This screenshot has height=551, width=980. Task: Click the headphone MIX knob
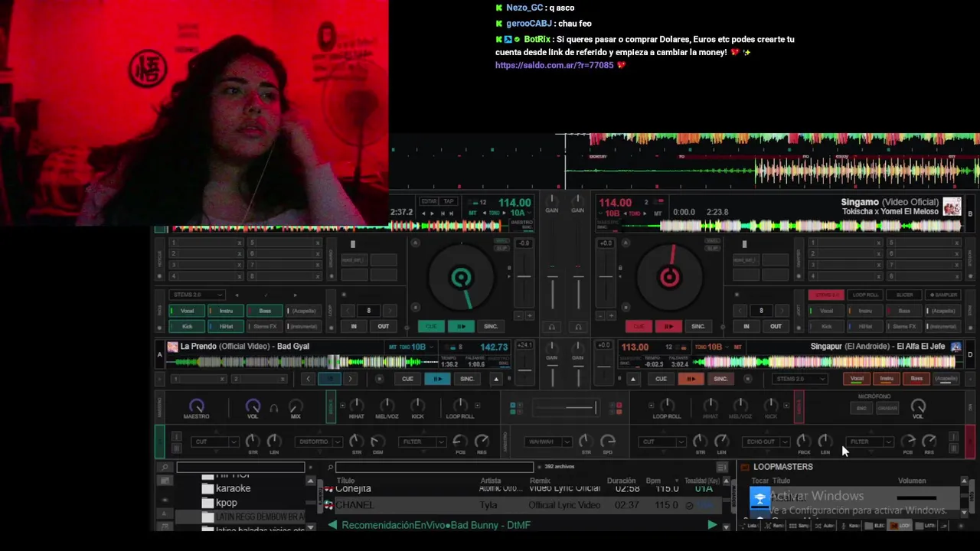point(296,406)
